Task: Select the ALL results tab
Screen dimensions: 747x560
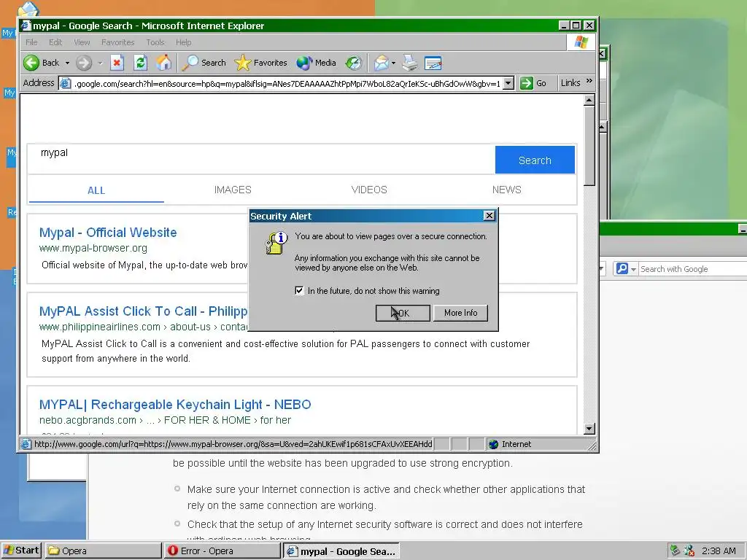Action: 96,190
